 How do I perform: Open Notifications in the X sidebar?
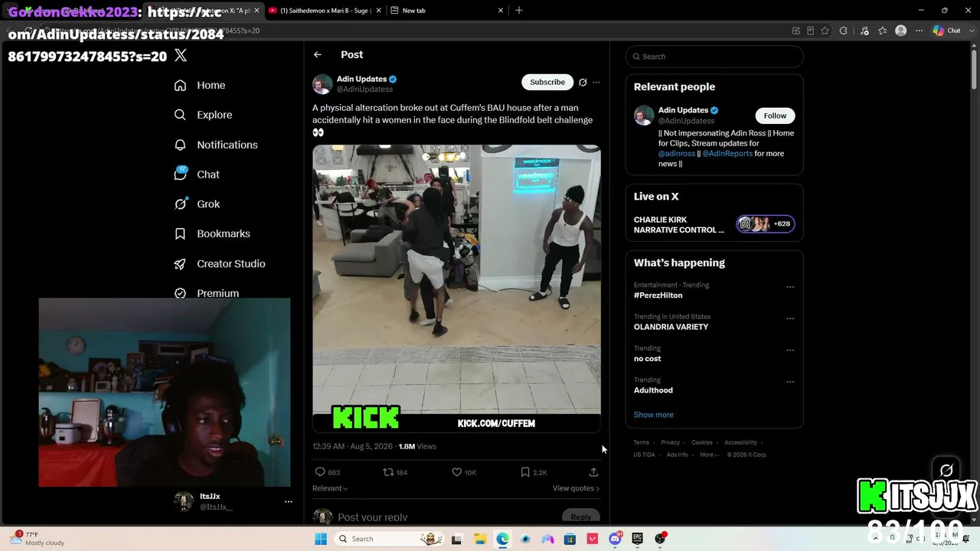point(216,145)
